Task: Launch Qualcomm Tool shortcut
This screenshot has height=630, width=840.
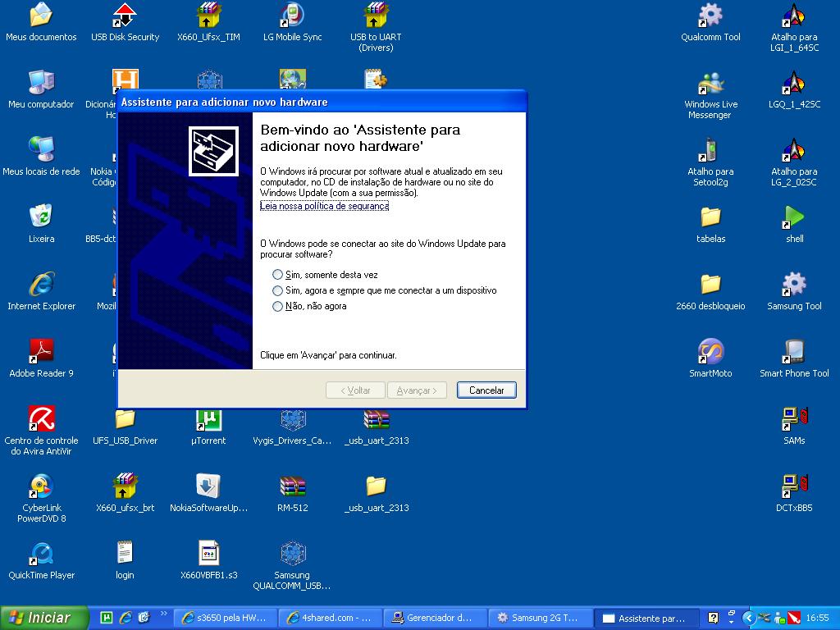Action: (x=710, y=22)
